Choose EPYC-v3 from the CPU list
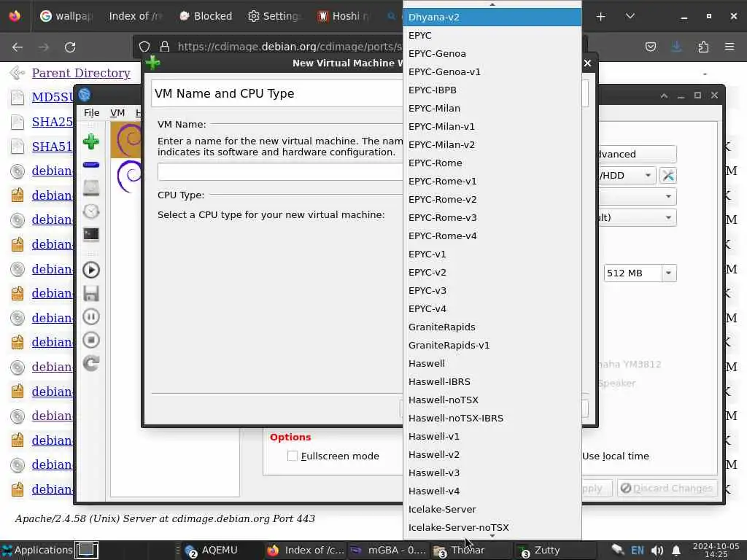The image size is (747, 560). (x=492, y=290)
